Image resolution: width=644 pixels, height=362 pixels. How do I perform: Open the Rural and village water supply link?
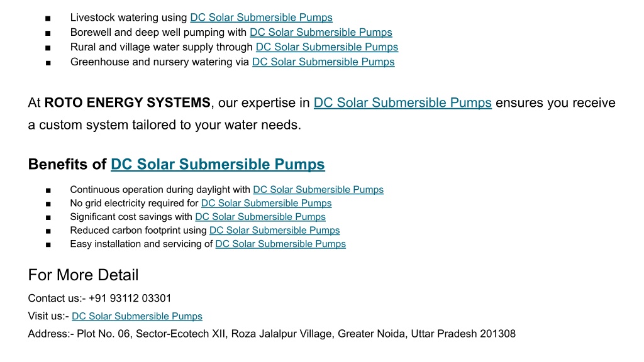click(327, 47)
